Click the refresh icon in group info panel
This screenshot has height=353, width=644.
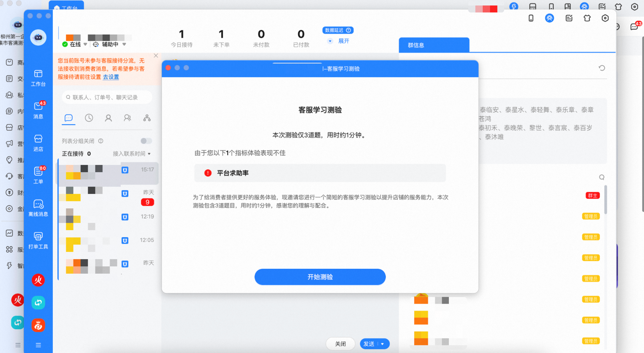click(602, 68)
